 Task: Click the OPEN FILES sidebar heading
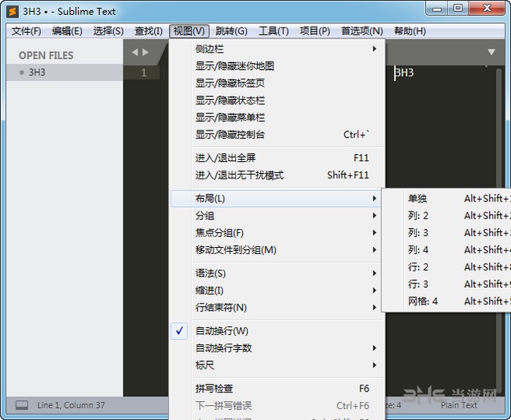tap(46, 55)
